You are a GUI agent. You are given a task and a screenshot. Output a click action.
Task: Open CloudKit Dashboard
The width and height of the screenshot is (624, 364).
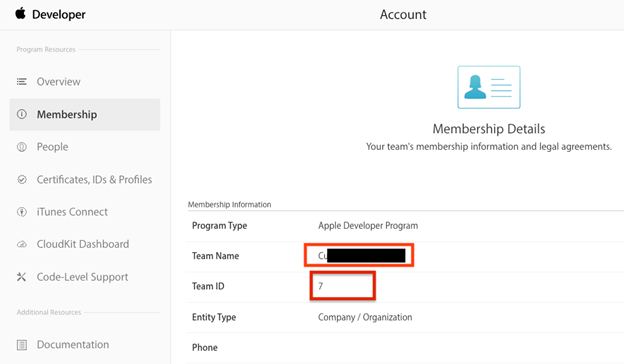[x=83, y=244]
